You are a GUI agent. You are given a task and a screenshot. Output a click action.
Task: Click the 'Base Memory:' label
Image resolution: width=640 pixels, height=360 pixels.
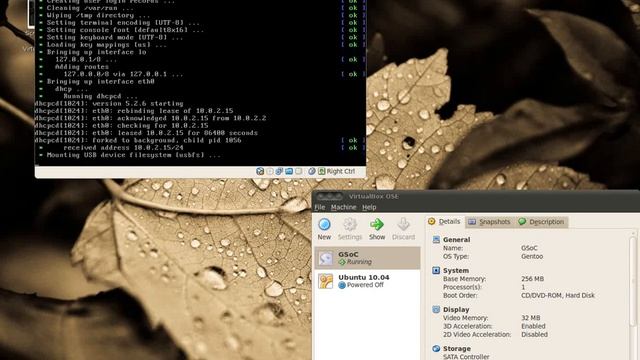[464, 279]
